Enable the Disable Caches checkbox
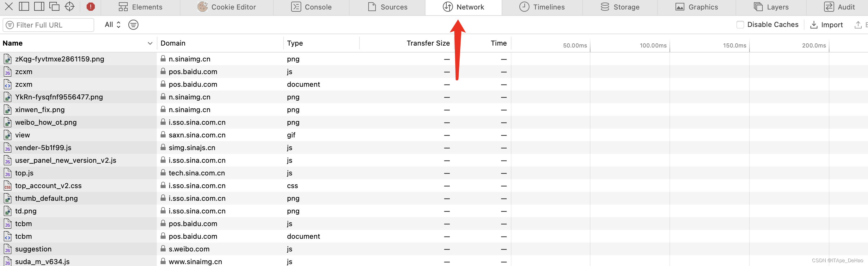The width and height of the screenshot is (868, 266). pyautogui.click(x=740, y=25)
